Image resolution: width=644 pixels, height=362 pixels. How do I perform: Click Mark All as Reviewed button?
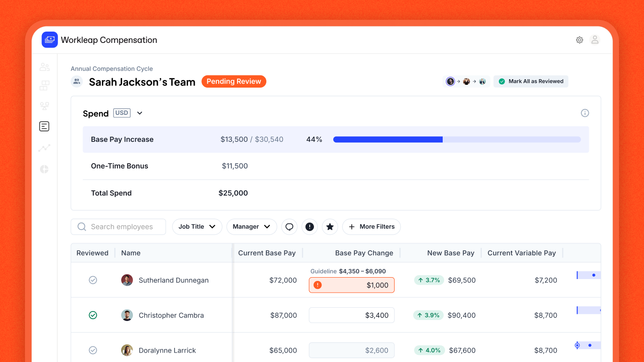coord(531,82)
